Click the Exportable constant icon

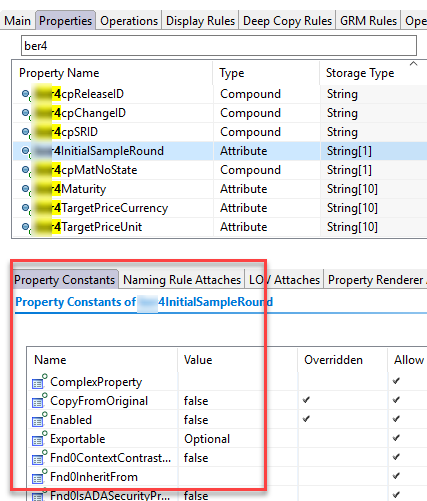click(x=39, y=439)
